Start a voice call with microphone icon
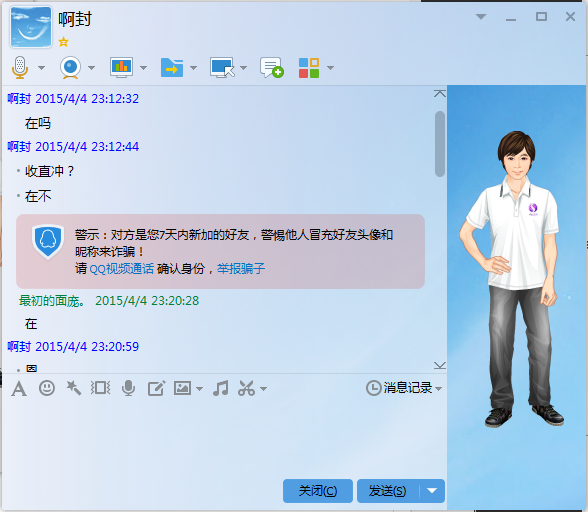This screenshot has width=588, height=512. (20, 68)
